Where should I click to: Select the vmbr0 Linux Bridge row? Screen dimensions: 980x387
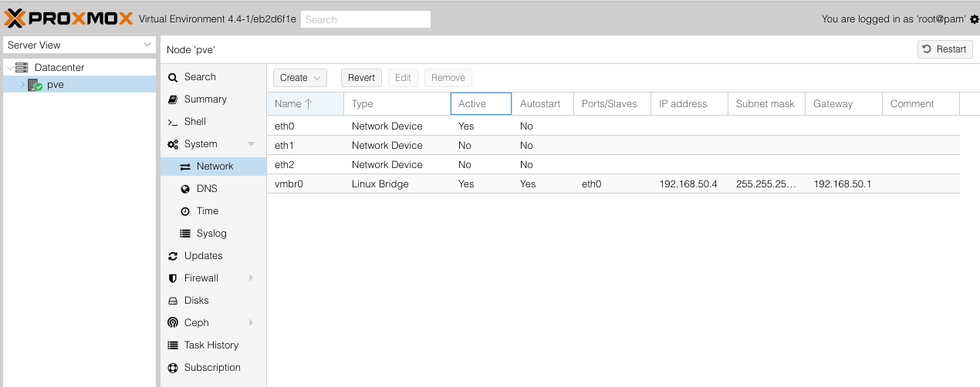click(463, 184)
